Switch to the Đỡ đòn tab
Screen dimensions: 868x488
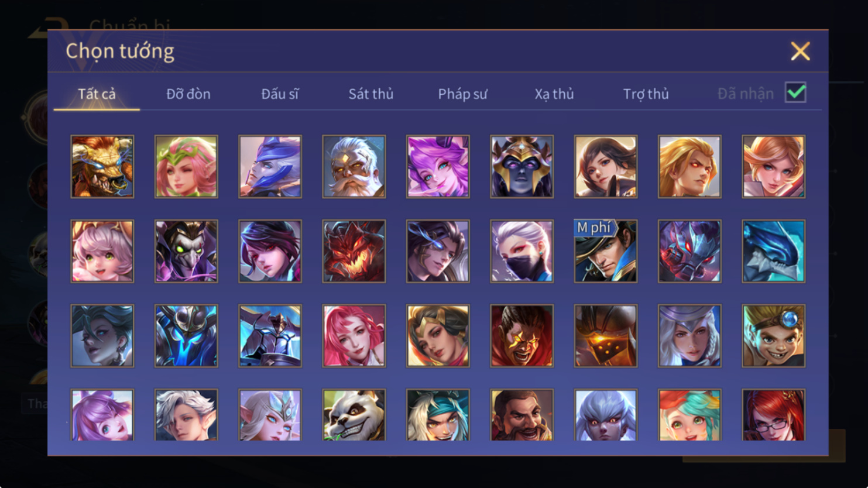tap(188, 94)
